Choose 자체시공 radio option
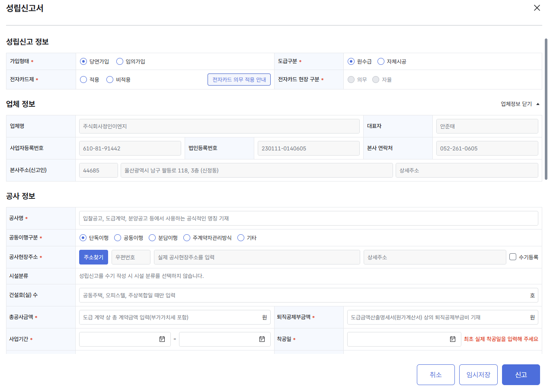Screen dimensions: 550x392 pyautogui.click(x=381, y=61)
